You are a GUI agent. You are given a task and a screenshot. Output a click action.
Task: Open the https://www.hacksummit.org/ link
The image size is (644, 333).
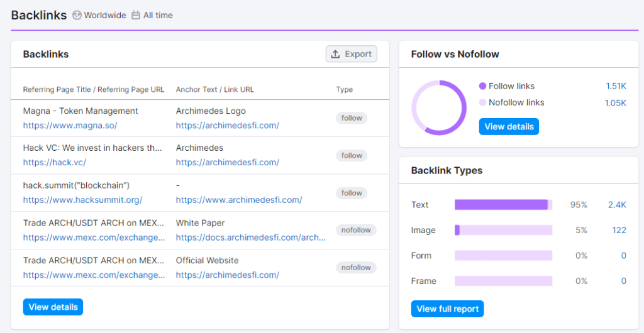point(82,200)
